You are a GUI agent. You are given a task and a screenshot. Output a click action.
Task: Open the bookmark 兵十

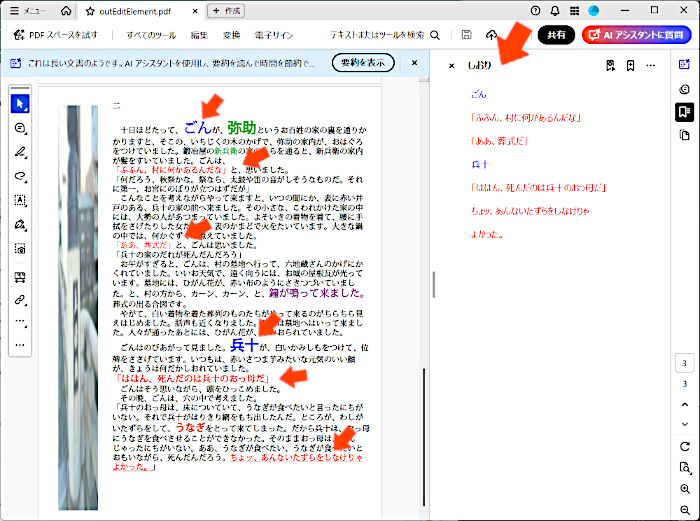[480, 164]
